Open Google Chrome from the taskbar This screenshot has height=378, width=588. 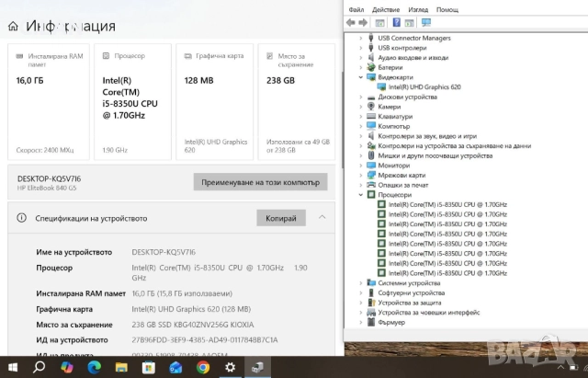pyautogui.click(x=203, y=367)
